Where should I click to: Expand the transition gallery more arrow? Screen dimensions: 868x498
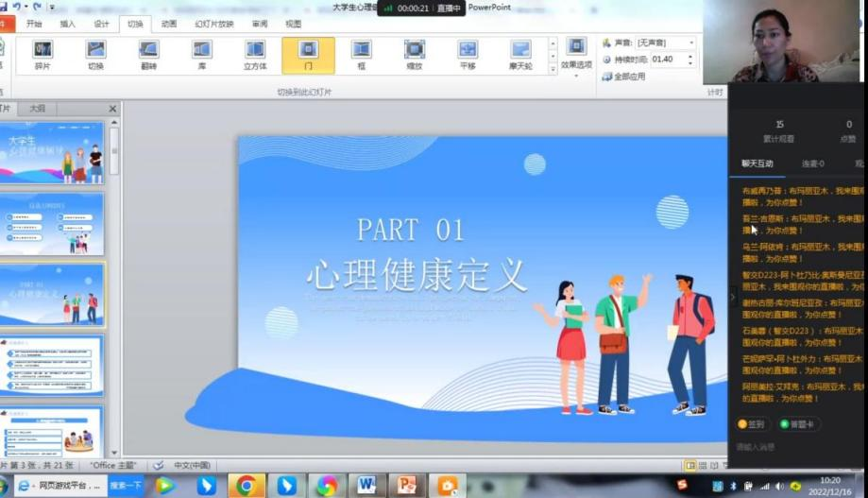[553, 70]
